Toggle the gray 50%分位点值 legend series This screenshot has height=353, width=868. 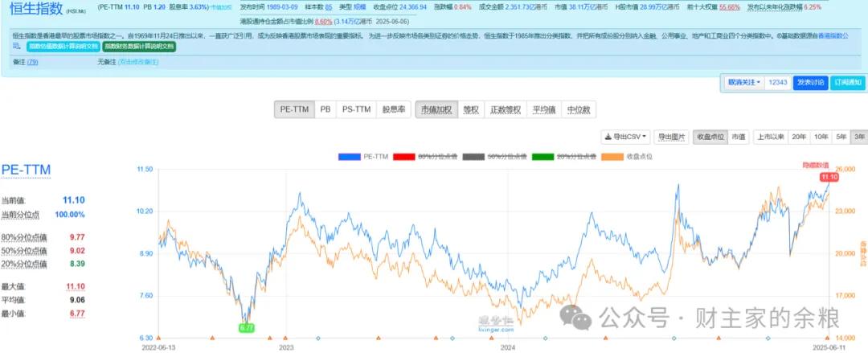(x=494, y=157)
